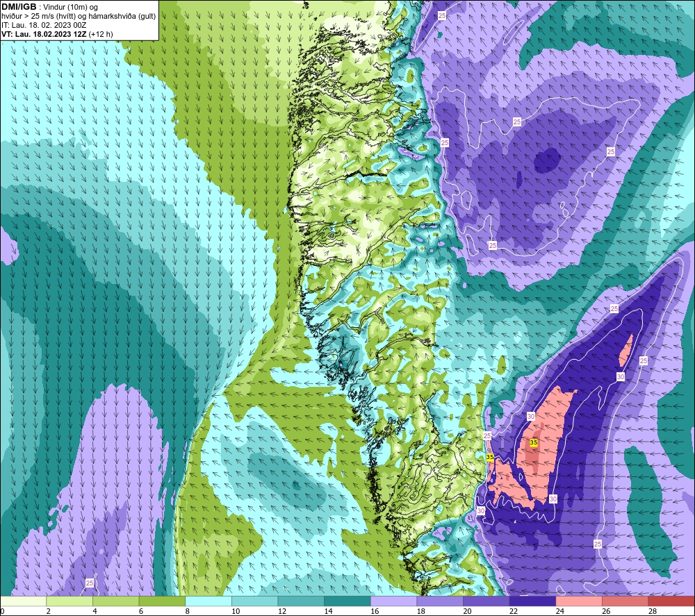695x616 pixels.
Task: Click the '12' value on the colour scale
Action: click(x=282, y=611)
